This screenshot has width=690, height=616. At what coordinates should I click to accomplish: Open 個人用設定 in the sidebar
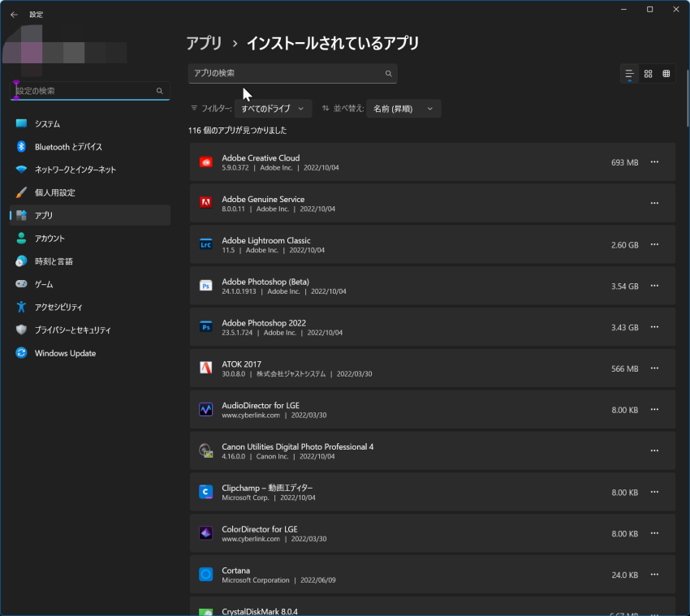pyautogui.click(x=90, y=192)
